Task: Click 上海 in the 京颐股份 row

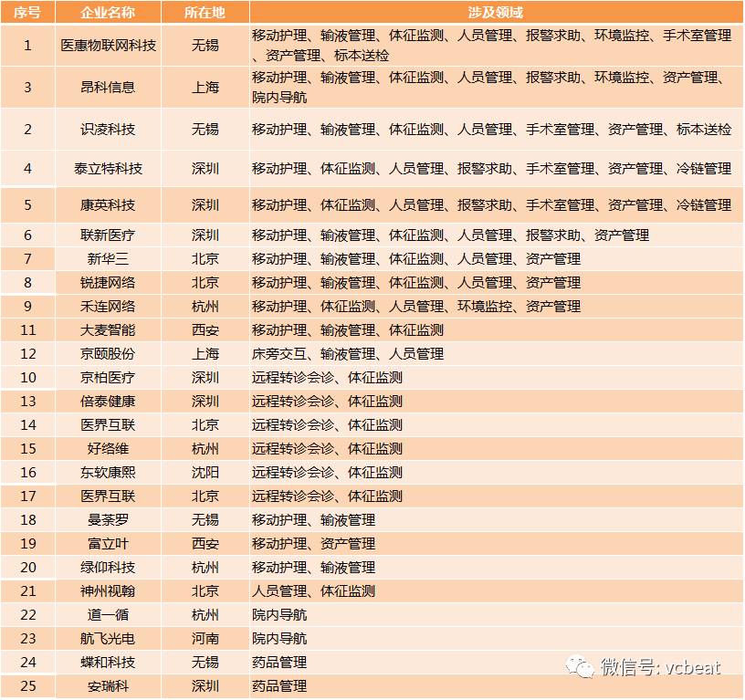Action: tap(205, 353)
